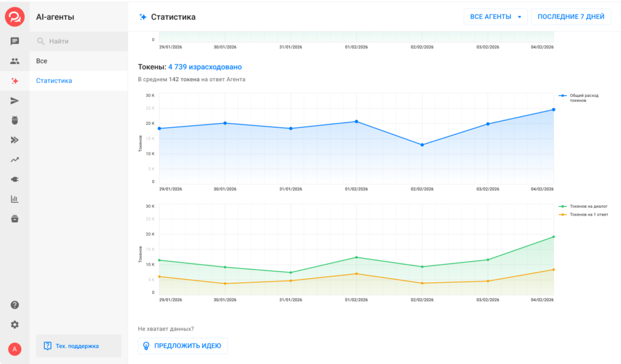Open the bar chart reports icon
This screenshot has width=621, height=364.
pyautogui.click(x=15, y=199)
